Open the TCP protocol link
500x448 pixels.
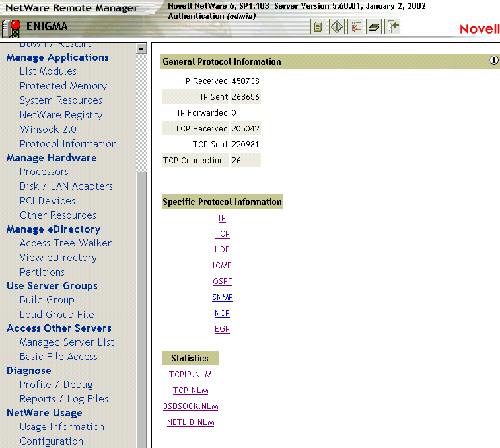click(222, 234)
